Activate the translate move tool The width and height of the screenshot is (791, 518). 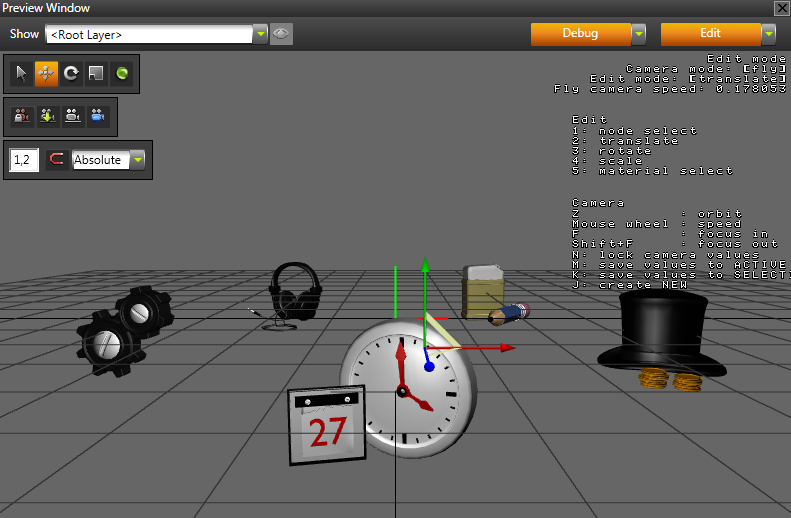tap(46, 74)
